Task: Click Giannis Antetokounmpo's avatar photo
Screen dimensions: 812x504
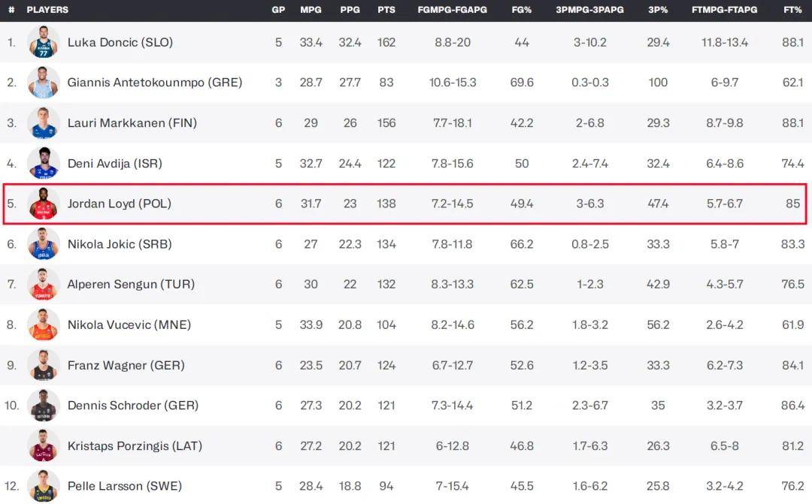Action: [x=43, y=83]
